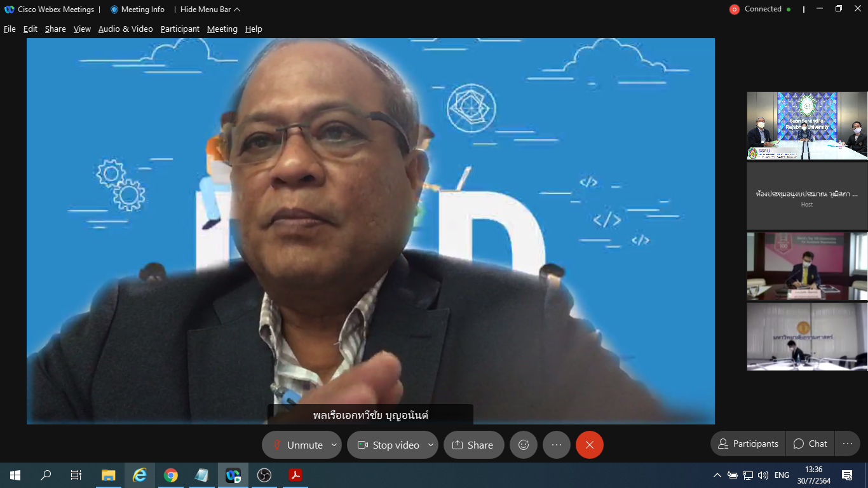This screenshot has height=488, width=868.
Task: Open the Chat panel
Action: [810, 444]
